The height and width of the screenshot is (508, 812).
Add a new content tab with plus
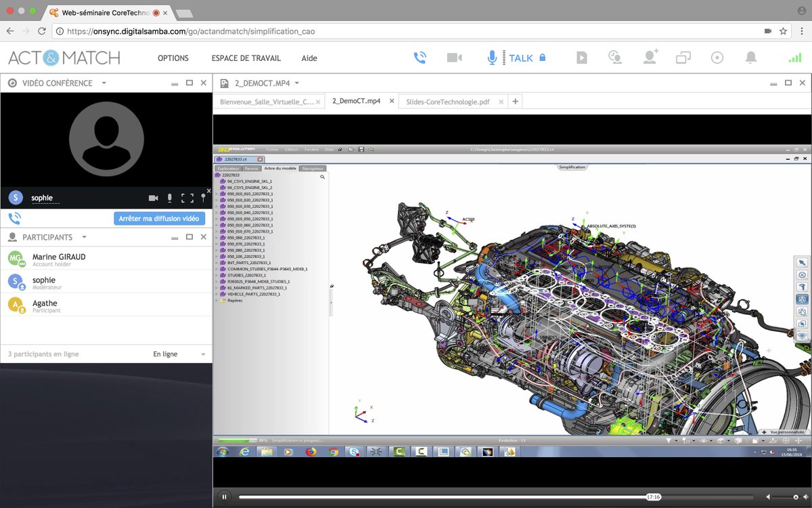point(515,102)
